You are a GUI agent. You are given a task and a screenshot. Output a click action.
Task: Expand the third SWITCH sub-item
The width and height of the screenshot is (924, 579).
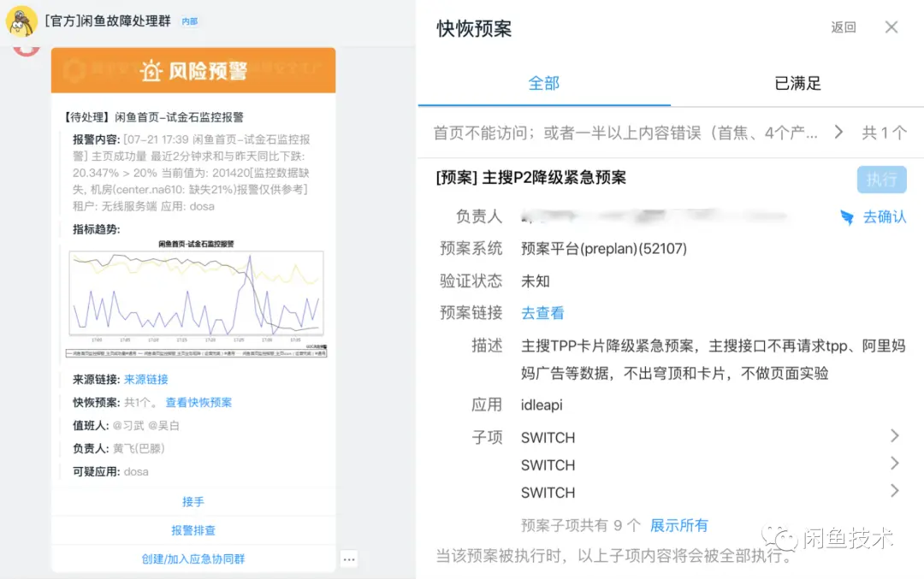[895, 490]
